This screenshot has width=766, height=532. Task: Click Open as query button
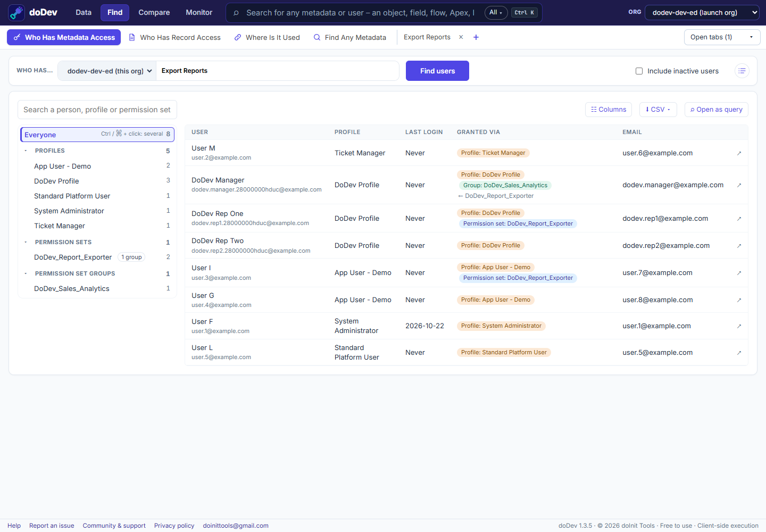[x=717, y=110]
